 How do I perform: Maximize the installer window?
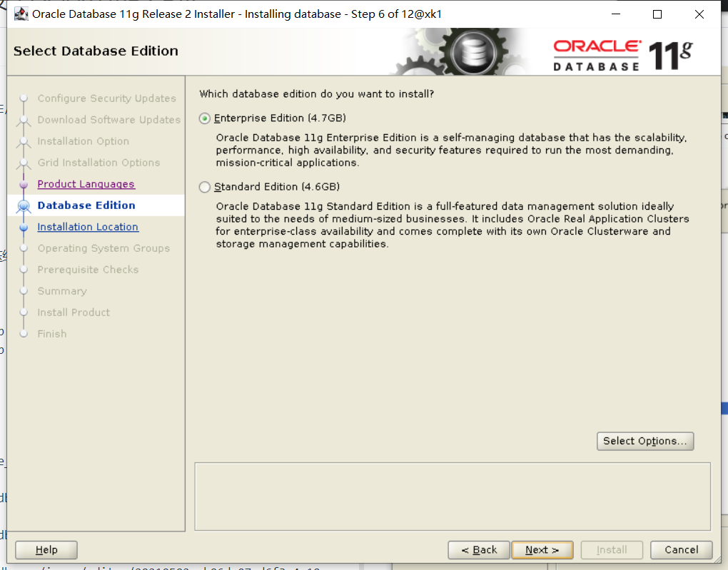(x=657, y=14)
